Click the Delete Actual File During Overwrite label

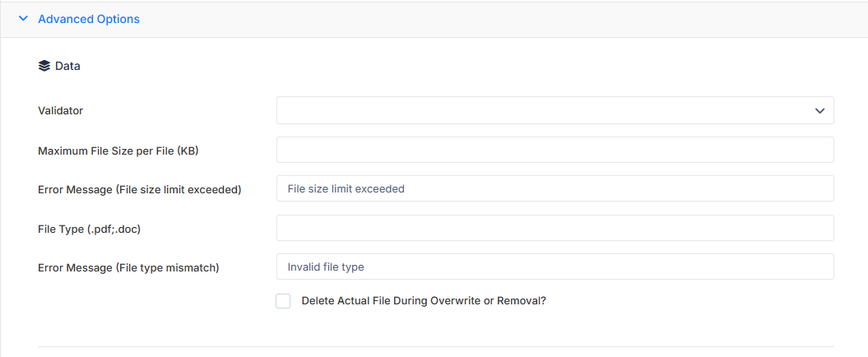[424, 301]
